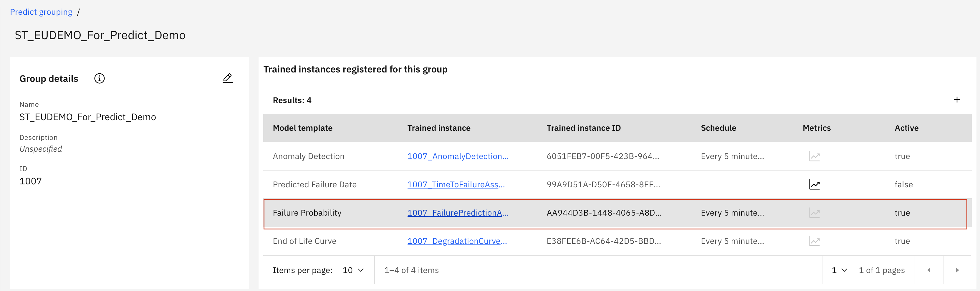Expand the Items per page dropdown
Viewport: 980px width, 291px height.
click(x=353, y=270)
